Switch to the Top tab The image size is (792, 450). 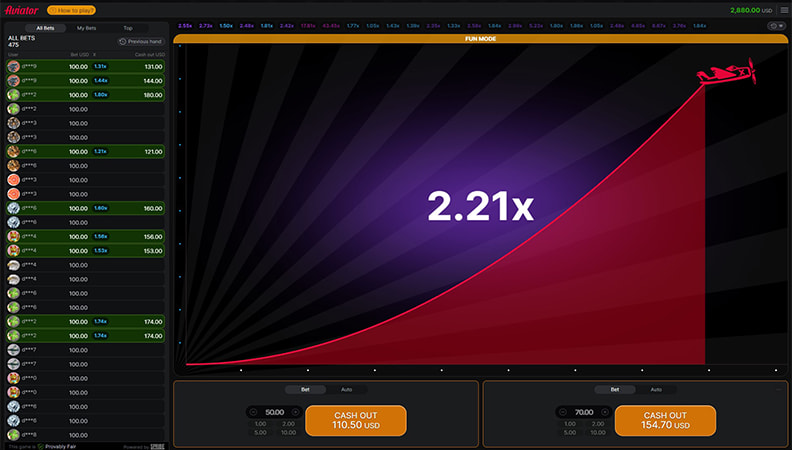(x=127, y=28)
